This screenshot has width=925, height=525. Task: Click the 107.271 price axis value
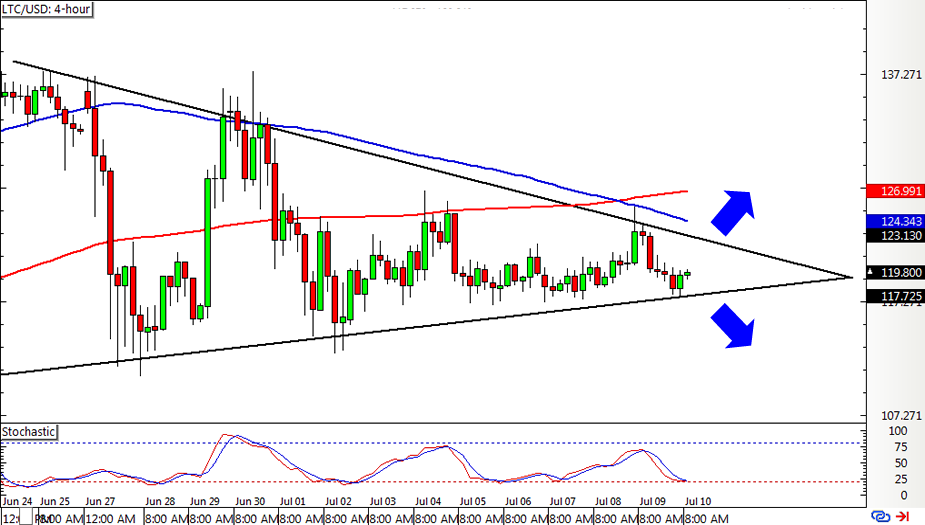click(x=901, y=416)
